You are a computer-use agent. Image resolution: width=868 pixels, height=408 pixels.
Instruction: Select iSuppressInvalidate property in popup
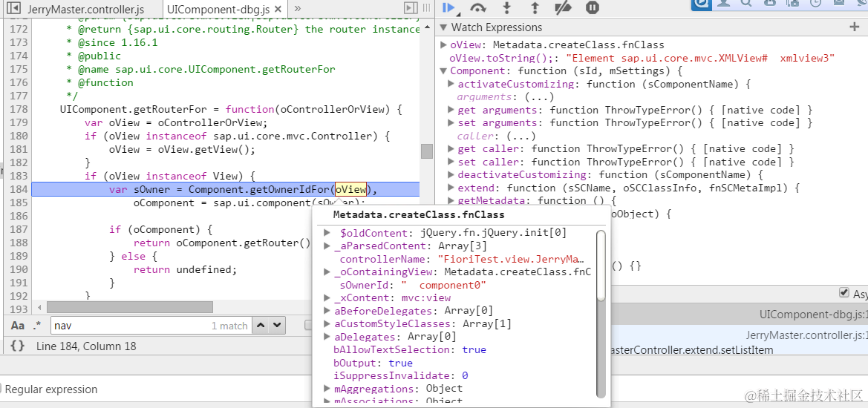(x=401, y=376)
